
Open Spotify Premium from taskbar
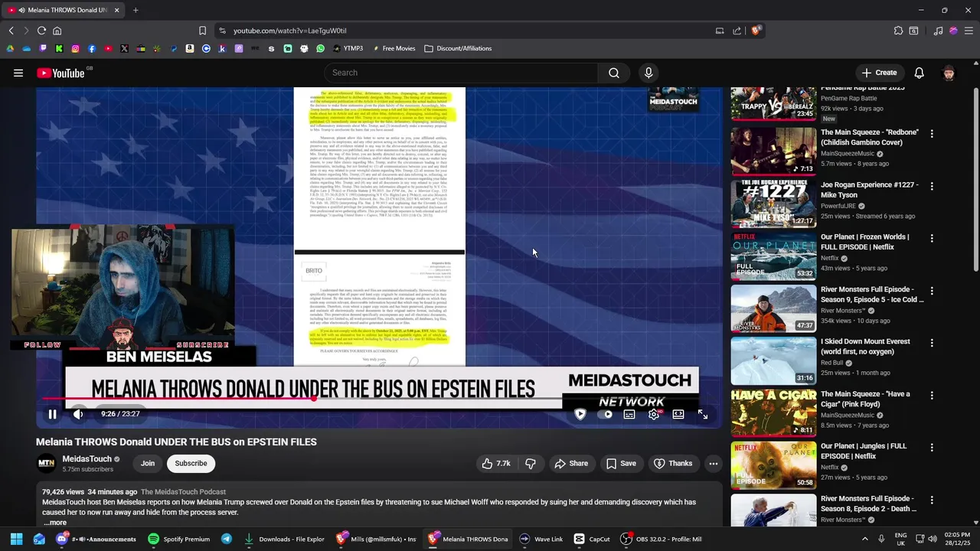[x=179, y=539]
